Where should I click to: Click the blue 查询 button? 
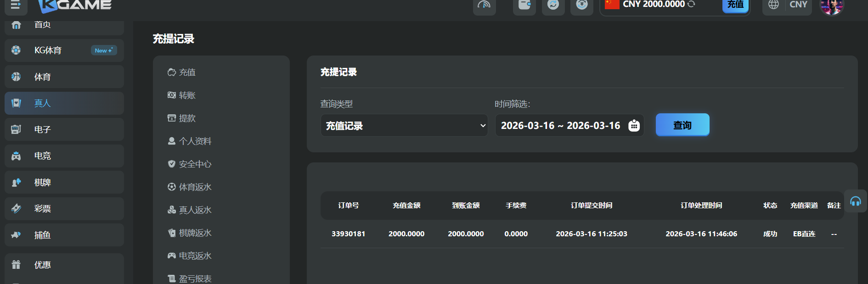[x=682, y=125]
